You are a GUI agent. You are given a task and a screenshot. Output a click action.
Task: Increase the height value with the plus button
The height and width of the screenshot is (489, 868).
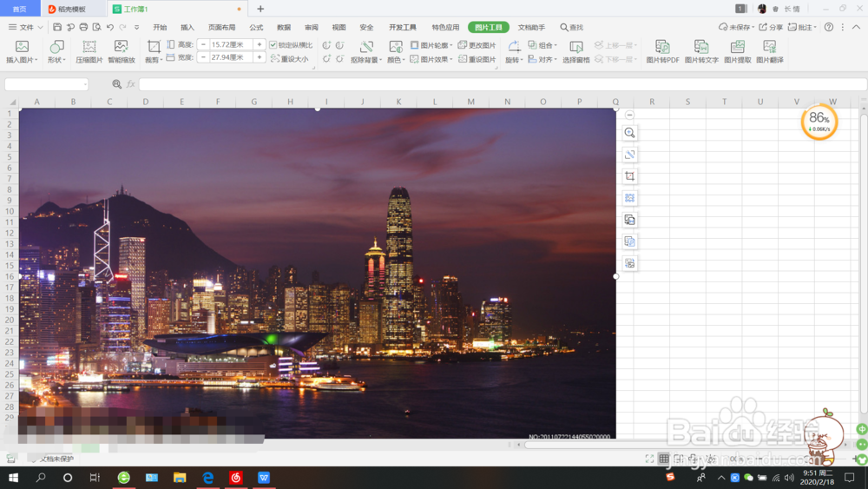coord(259,44)
